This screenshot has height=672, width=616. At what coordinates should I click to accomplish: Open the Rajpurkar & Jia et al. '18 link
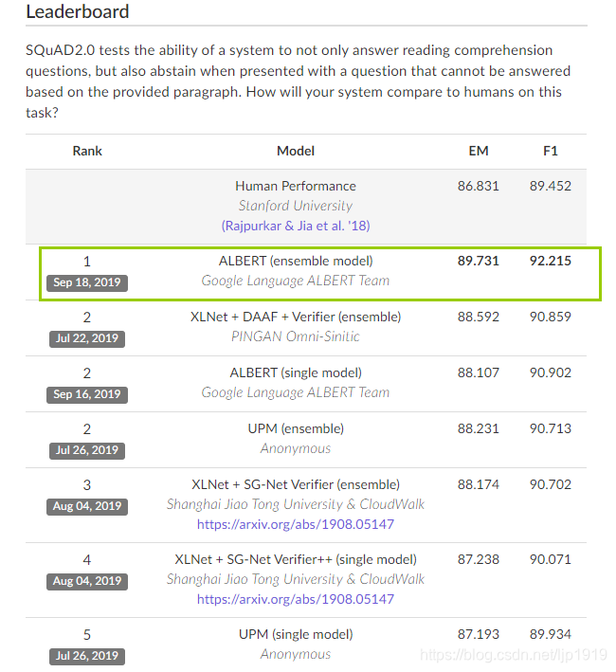tap(296, 226)
